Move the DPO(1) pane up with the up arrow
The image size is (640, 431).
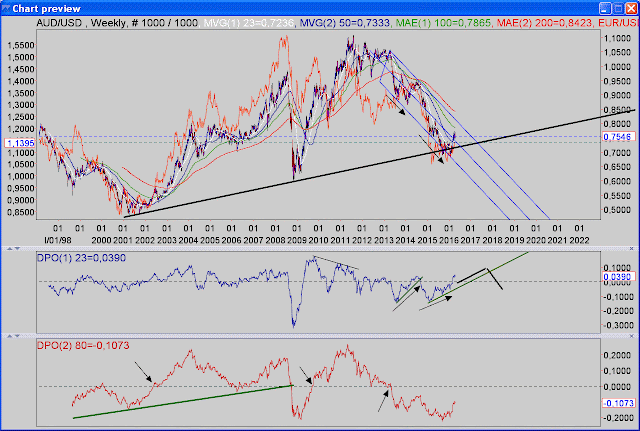coord(11,248)
